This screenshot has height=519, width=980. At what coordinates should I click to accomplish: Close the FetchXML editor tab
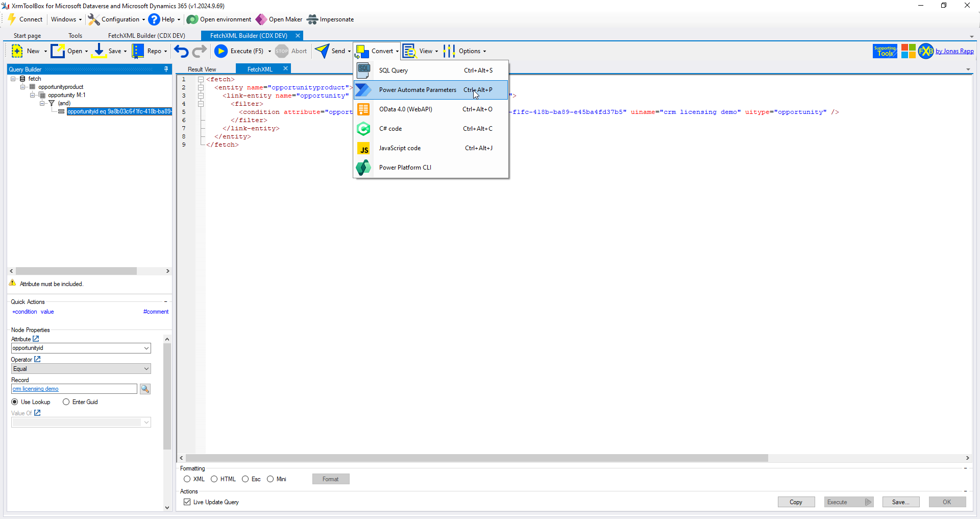point(286,68)
